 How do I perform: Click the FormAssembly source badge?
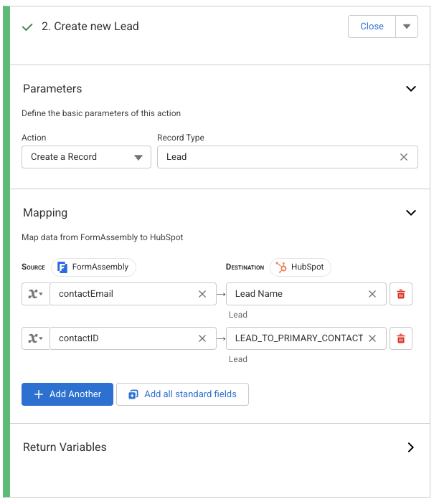[x=93, y=267]
